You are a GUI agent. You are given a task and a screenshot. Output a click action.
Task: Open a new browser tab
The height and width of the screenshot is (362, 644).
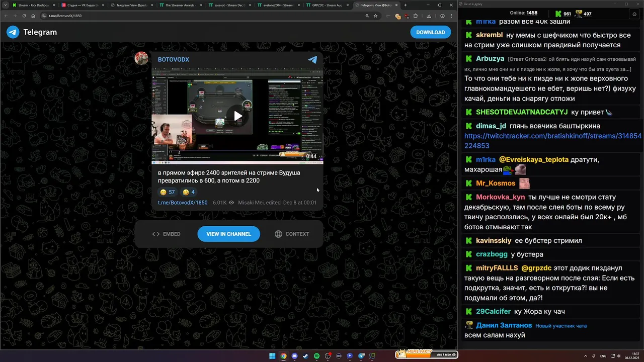[x=406, y=5]
